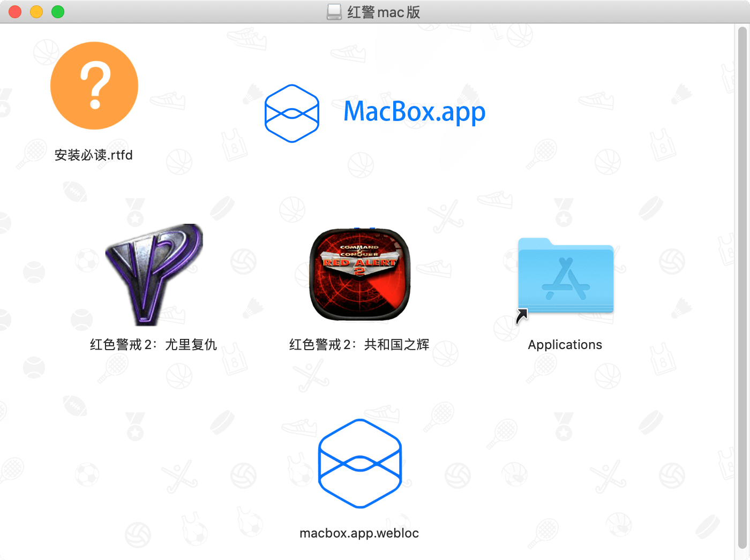The height and width of the screenshot is (560, 750).
Task: Select the macbox.app.webloc hexagon icon
Action: 360,464
